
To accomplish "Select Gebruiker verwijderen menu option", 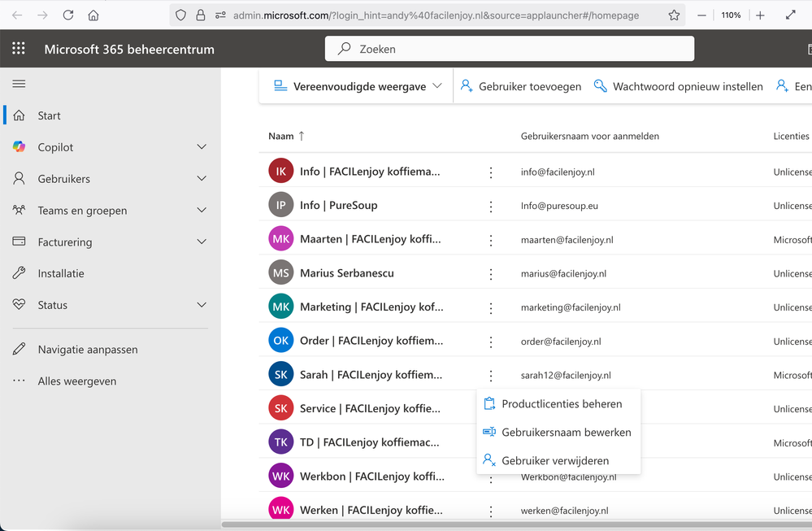I will [x=558, y=460].
